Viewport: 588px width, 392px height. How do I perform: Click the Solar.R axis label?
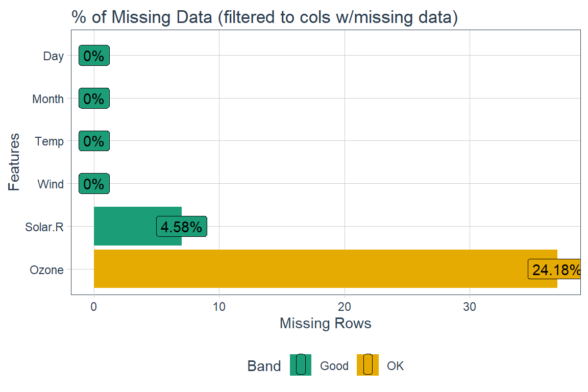pos(44,227)
